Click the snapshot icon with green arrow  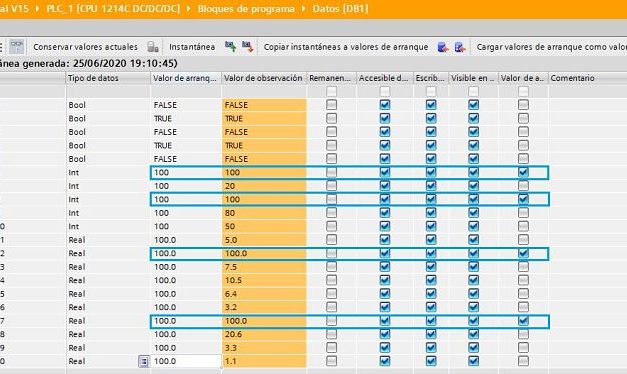[230, 47]
